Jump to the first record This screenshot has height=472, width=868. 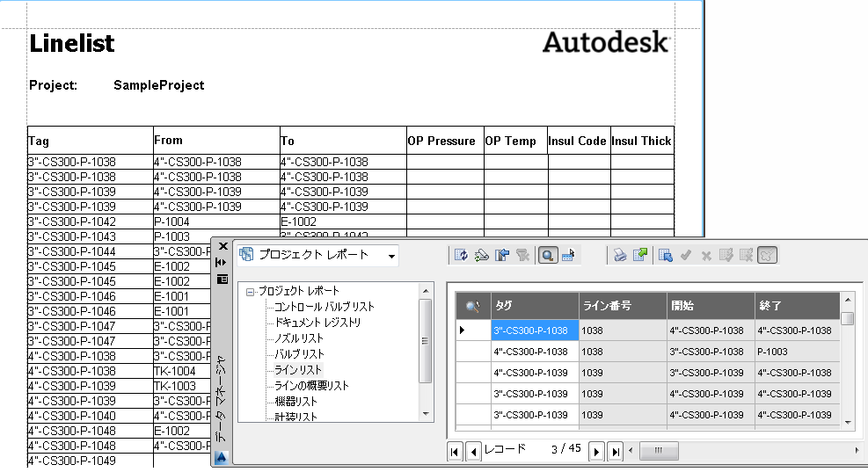(x=455, y=451)
